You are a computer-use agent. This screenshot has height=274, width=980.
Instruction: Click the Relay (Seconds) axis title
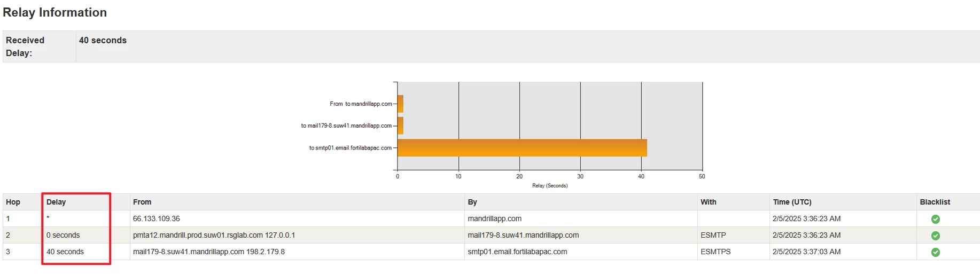pyautogui.click(x=550, y=186)
